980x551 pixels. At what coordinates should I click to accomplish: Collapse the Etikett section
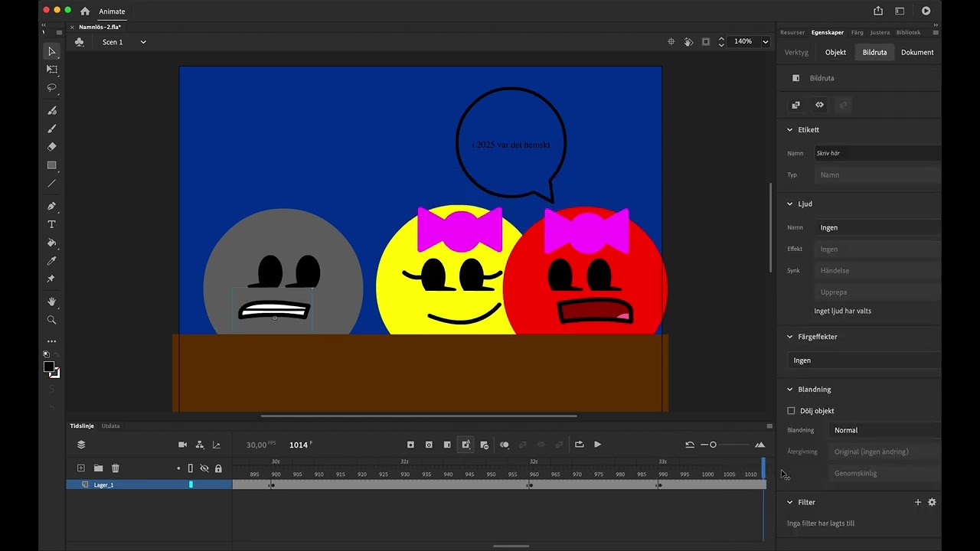click(790, 129)
